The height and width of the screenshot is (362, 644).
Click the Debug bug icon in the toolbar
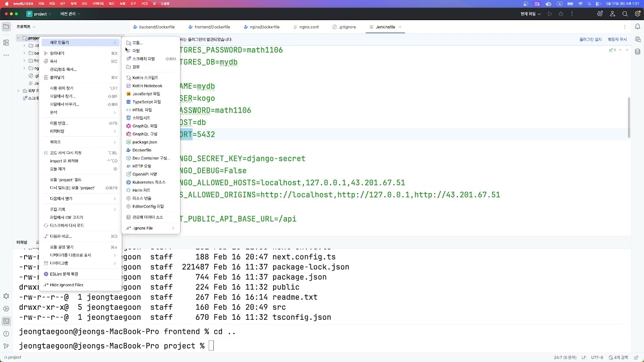(x=561, y=14)
